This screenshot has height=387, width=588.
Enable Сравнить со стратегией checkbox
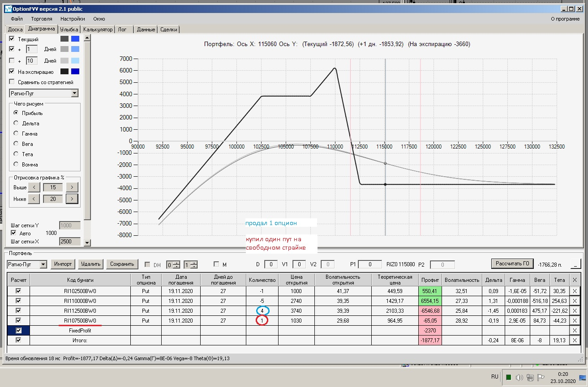(x=12, y=82)
